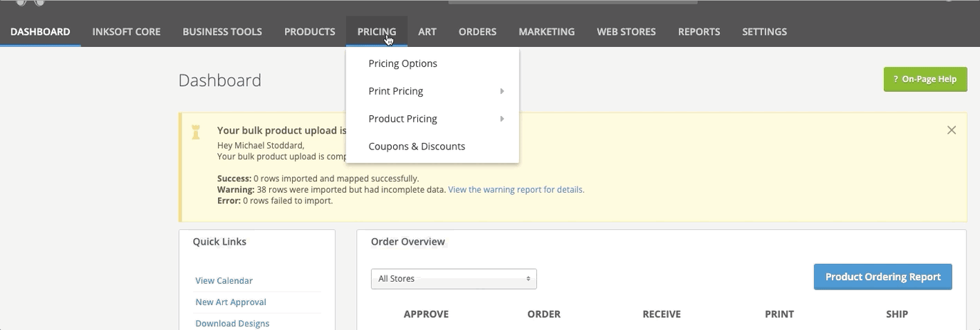Navigate to the Products tab
The width and height of the screenshot is (980, 330).
[309, 32]
